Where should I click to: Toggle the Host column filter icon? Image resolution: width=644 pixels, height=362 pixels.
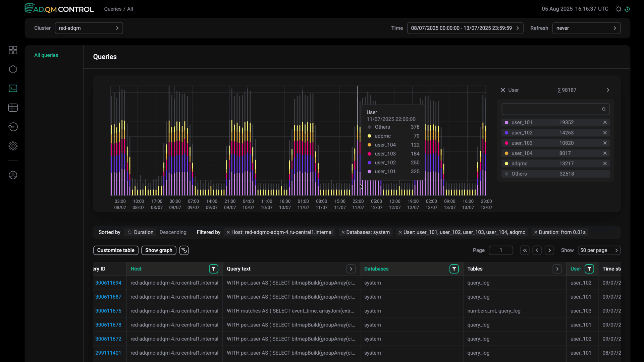(x=214, y=269)
